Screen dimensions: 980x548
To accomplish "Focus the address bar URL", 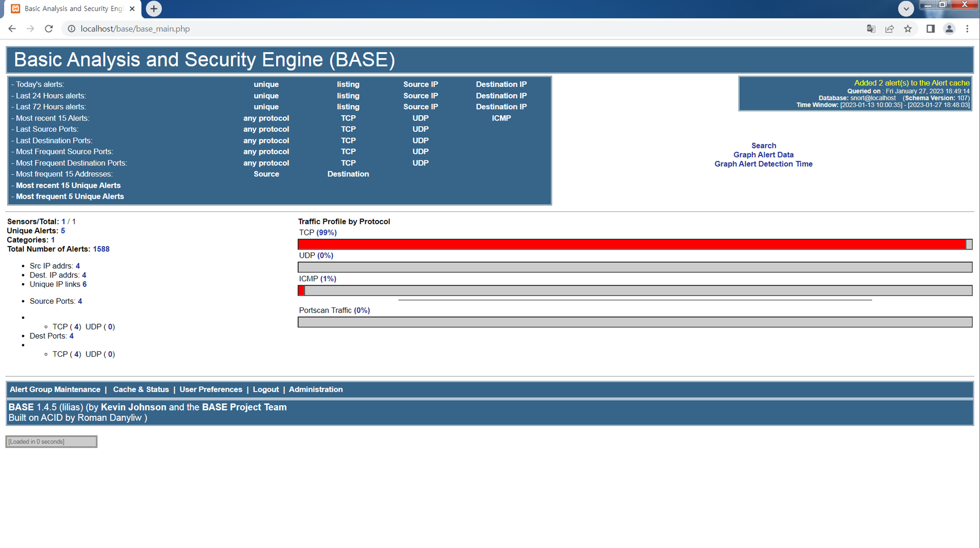I will click(x=135, y=29).
